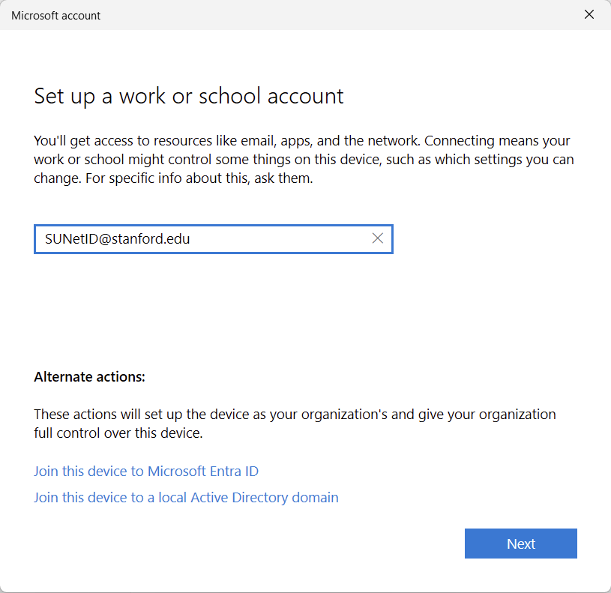Viewport: 611px width, 593px height.
Task: Focus the SUNetID@stanford.edu email field
Action: coord(200,239)
